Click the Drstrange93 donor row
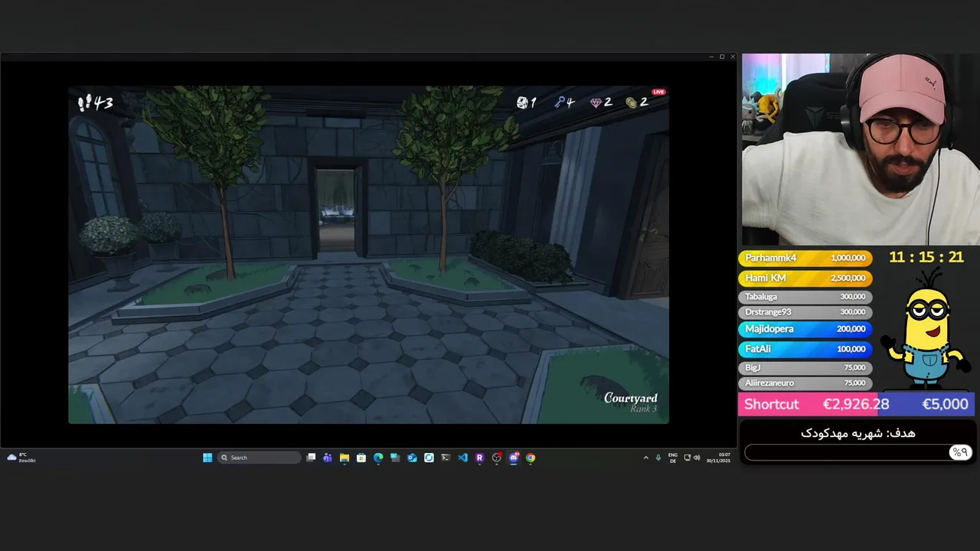The height and width of the screenshot is (551, 980). click(805, 311)
